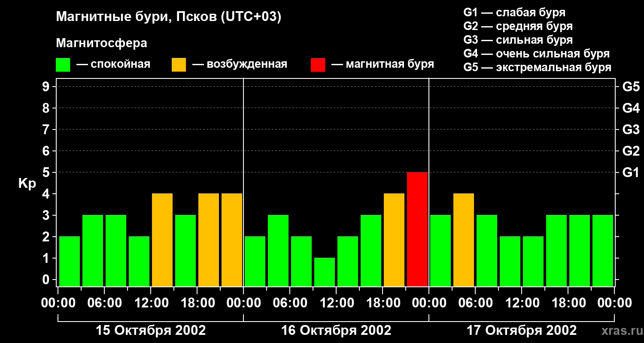Click 'G4 — очень сильная буря' legend text
644x343 pixels.
point(536,54)
